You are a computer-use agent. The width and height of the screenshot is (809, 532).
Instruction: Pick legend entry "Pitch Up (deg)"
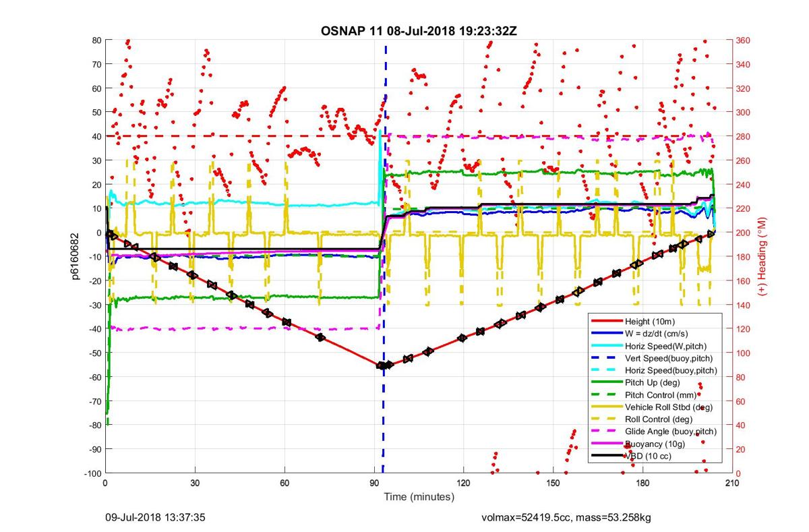point(651,382)
